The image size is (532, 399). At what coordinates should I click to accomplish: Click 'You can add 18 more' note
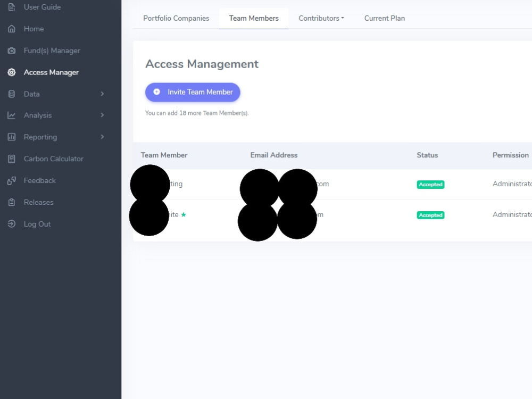(x=197, y=113)
